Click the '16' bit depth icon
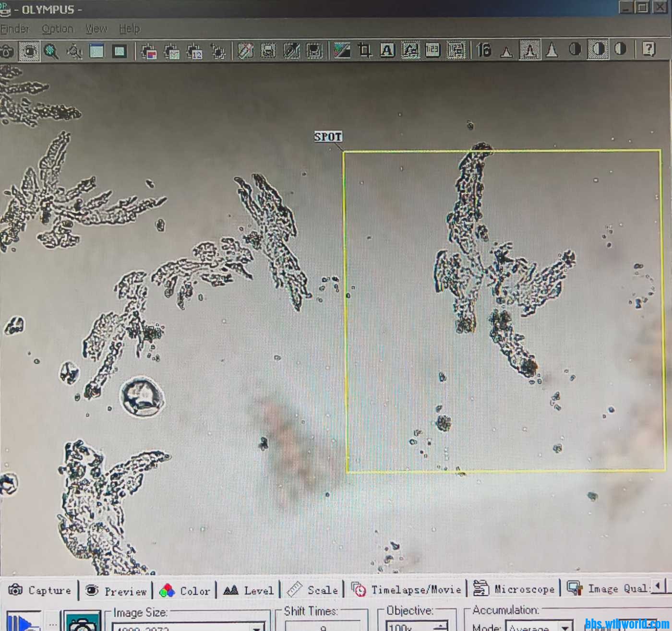The image size is (672, 631). point(483,50)
